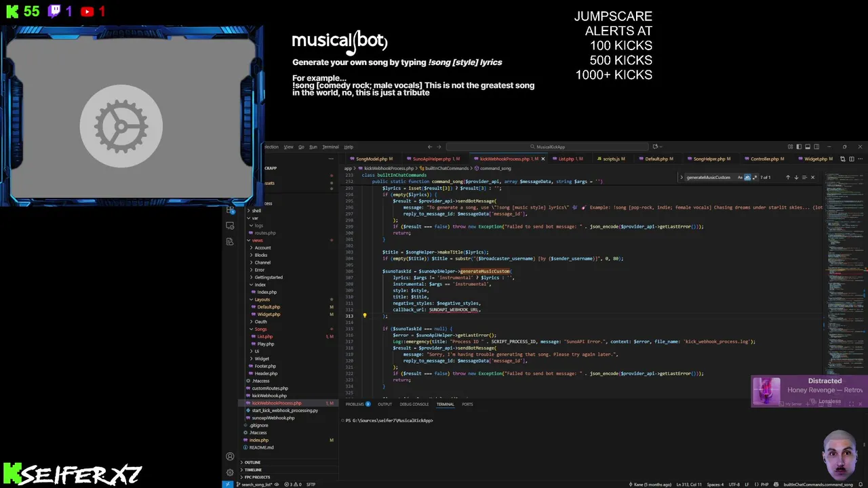Screen dimensions: 868x488
Task: Collapse the Layouts folder
Action: point(262,300)
